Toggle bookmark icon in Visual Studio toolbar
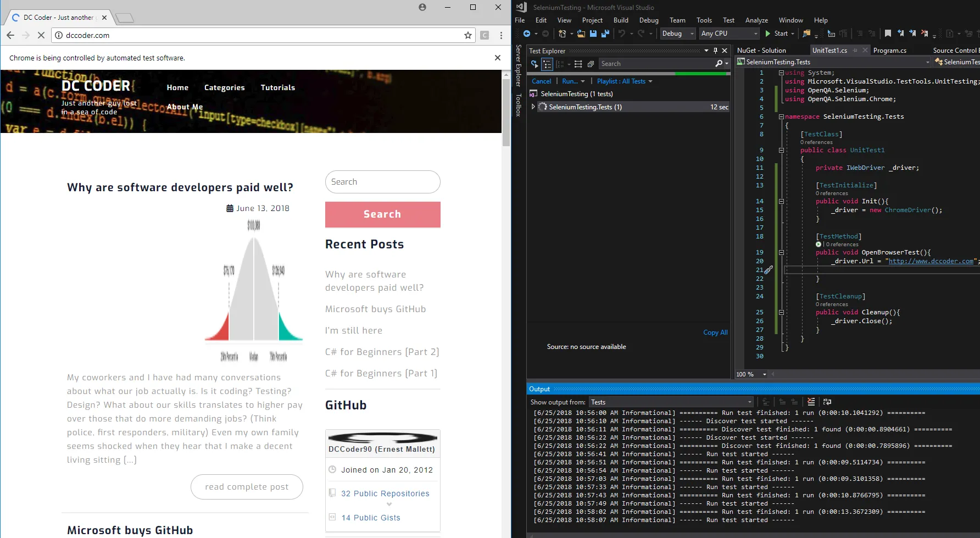Screen dimensions: 980x538 pos(888,34)
